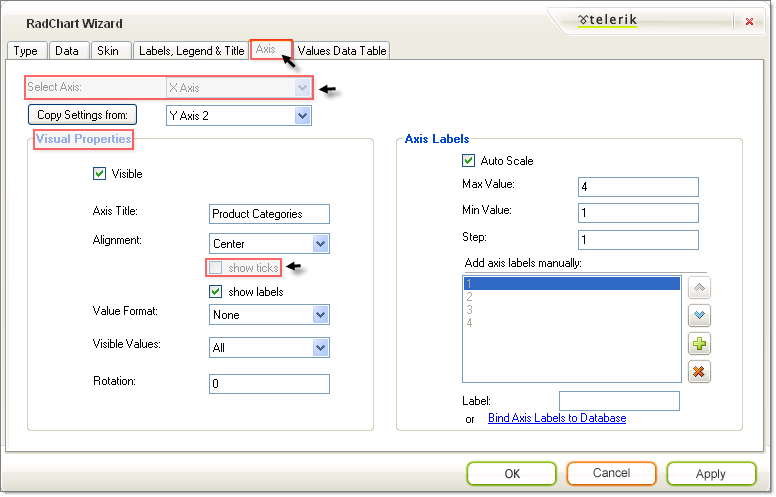The height and width of the screenshot is (497, 776).
Task: Click the Max Value field
Action: [638, 187]
